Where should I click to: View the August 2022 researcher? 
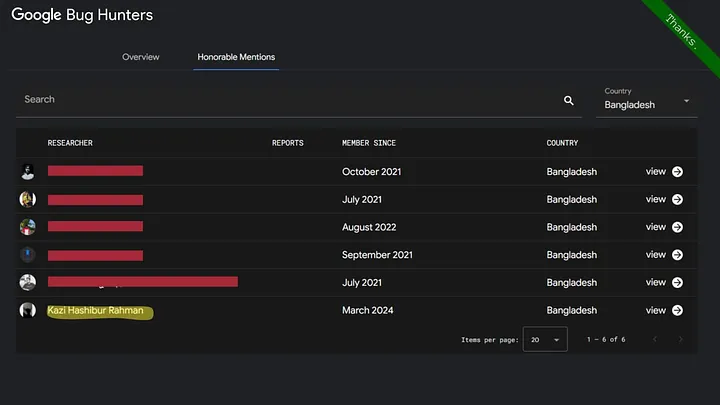(x=656, y=227)
